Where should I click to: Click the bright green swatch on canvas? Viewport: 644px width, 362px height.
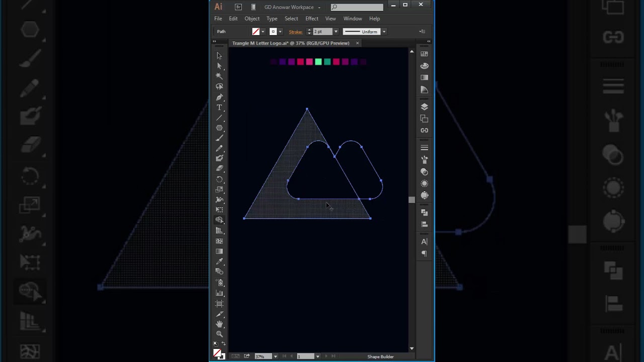coord(318,62)
